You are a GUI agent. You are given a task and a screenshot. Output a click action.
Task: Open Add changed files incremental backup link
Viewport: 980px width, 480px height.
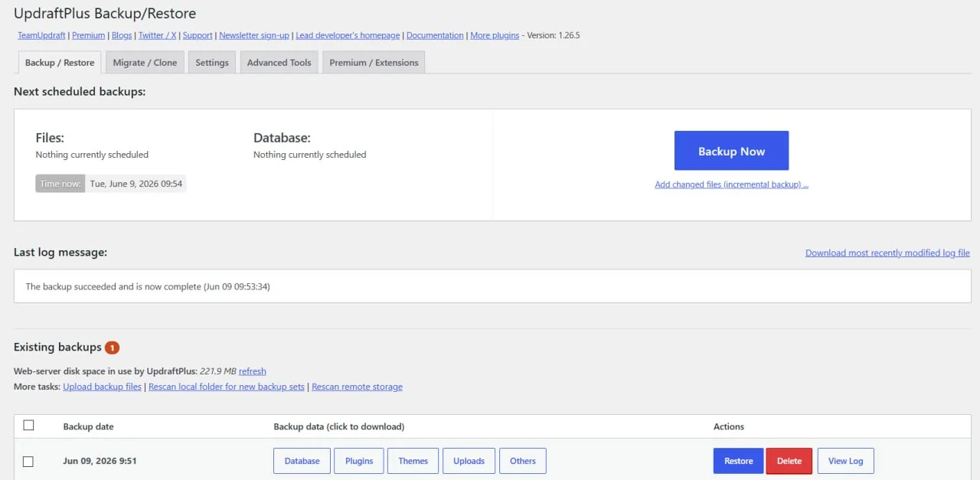(x=731, y=184)
